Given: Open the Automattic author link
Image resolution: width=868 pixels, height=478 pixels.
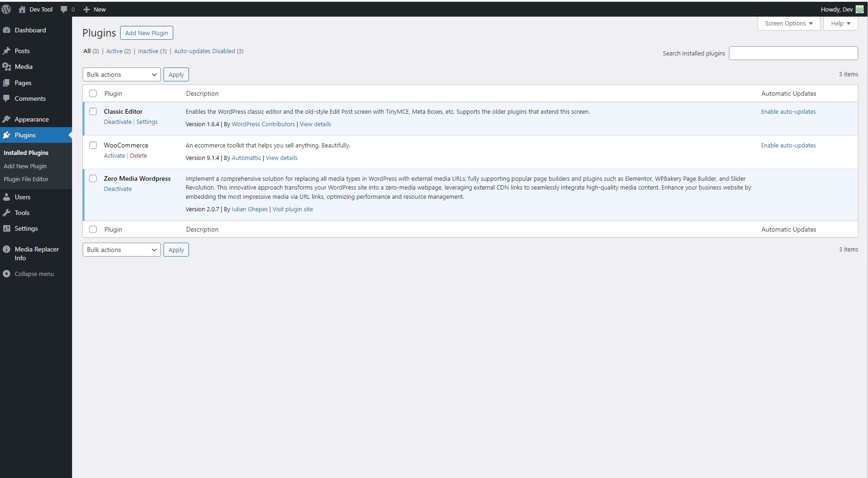Looking at the screenshot, I should coord(246,158).
